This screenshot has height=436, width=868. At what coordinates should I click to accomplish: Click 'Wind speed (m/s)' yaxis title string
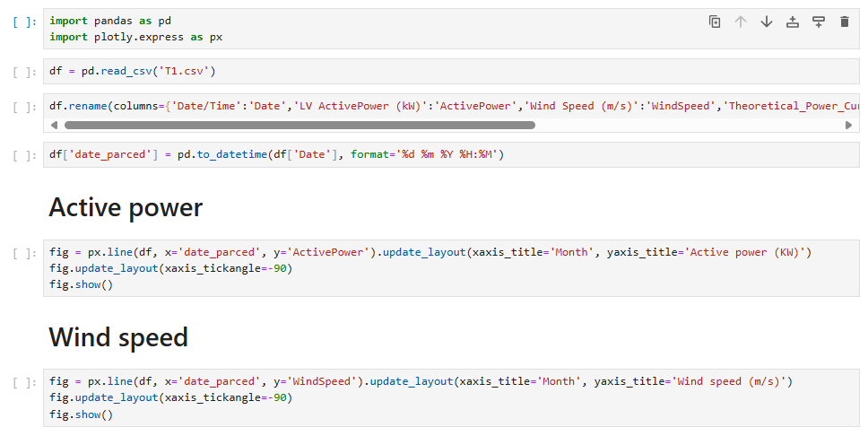coord(729,381)
